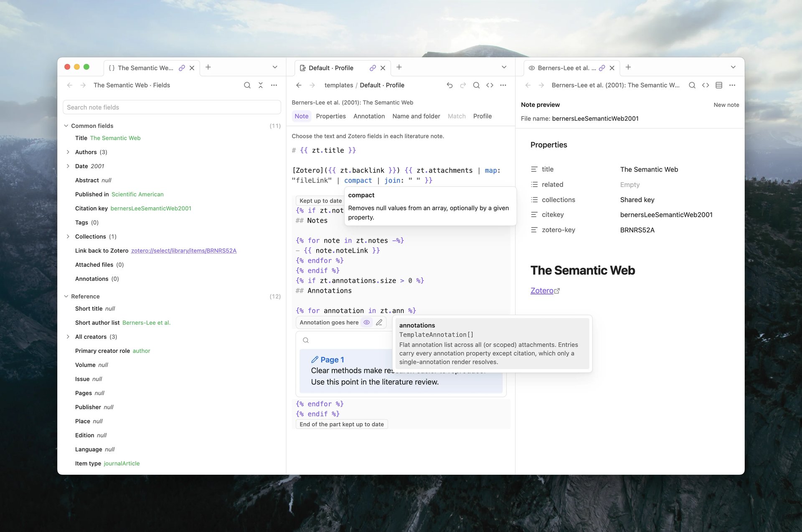Viewport: 802px width, 532px height.
Task: Search within the template editor
Action: click(x=476, y=85)
